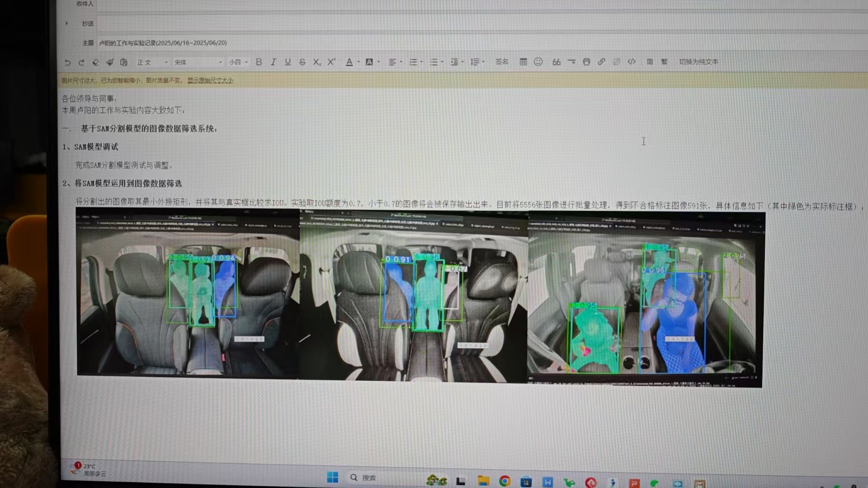Open the source code view icon
This screenshot has height=488, width=868.
pos(632,62)
